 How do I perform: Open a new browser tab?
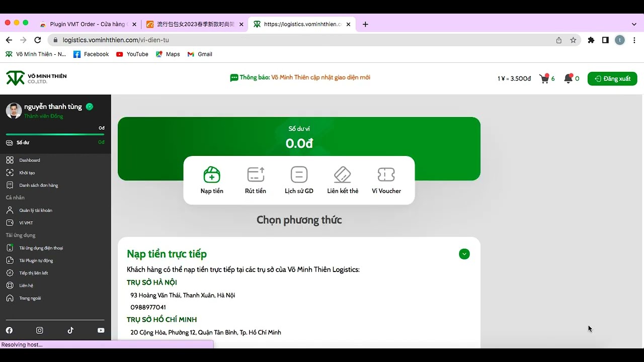pyautogui.click(x=365, y=24)
